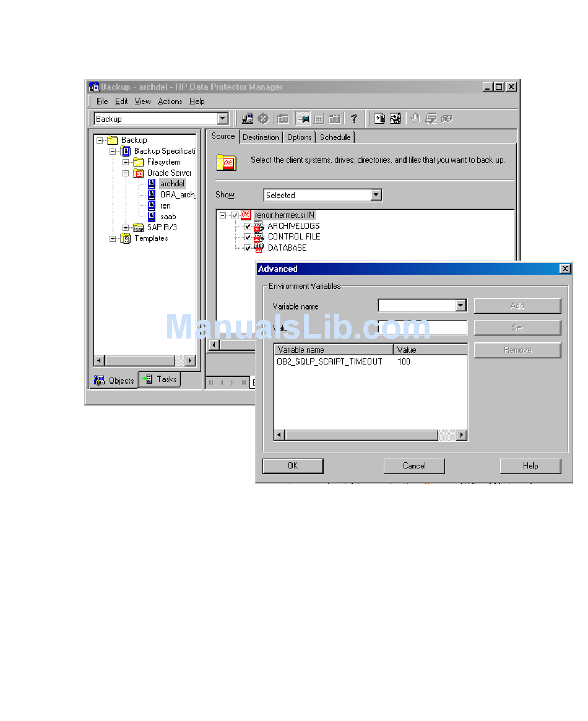588x721 pixels.
Task: Click the ORA_arch specification icon
Action: click(151, 194)
